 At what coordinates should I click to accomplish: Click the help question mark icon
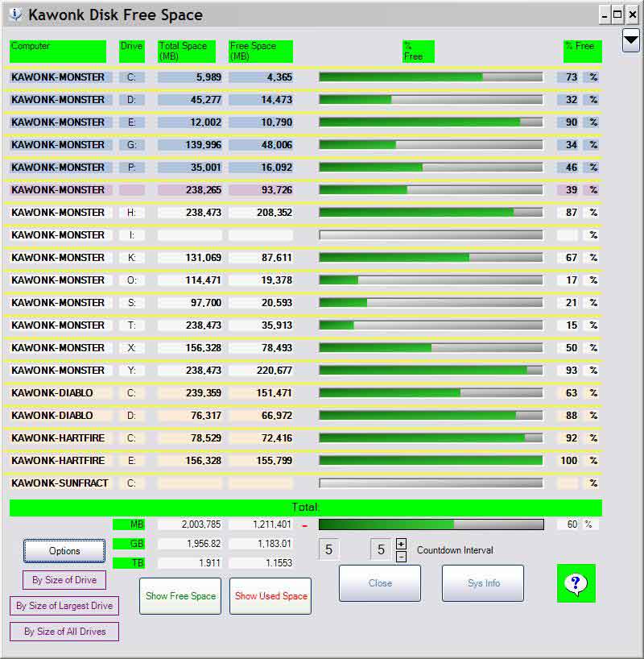click(x=576, y=583)
